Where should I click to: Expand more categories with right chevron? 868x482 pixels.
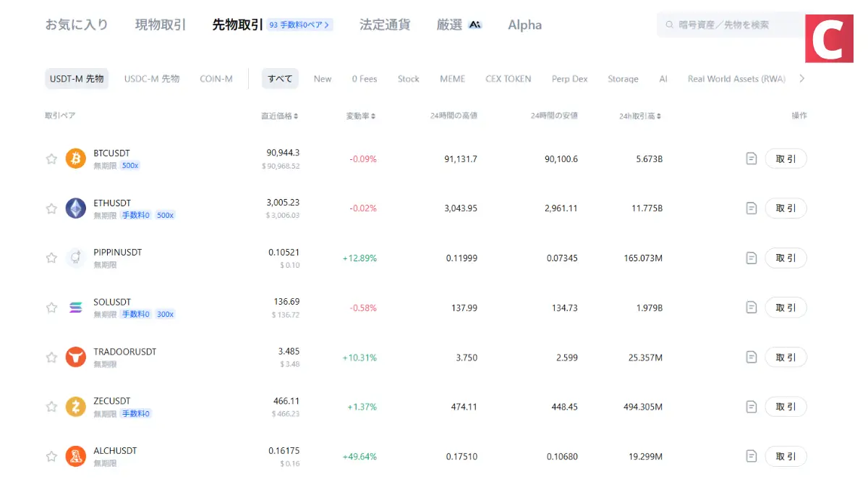801,79
